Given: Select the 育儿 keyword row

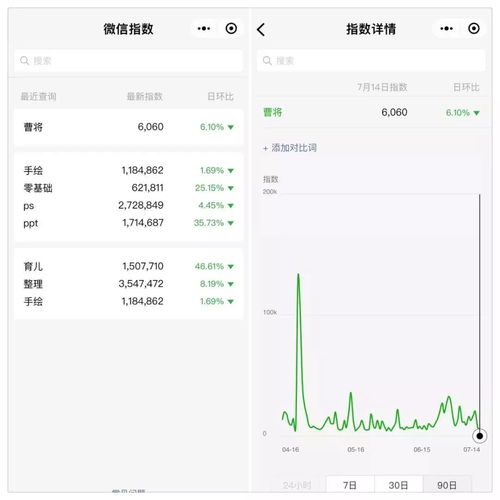Looking at the screenshot, I should [128, 266].
